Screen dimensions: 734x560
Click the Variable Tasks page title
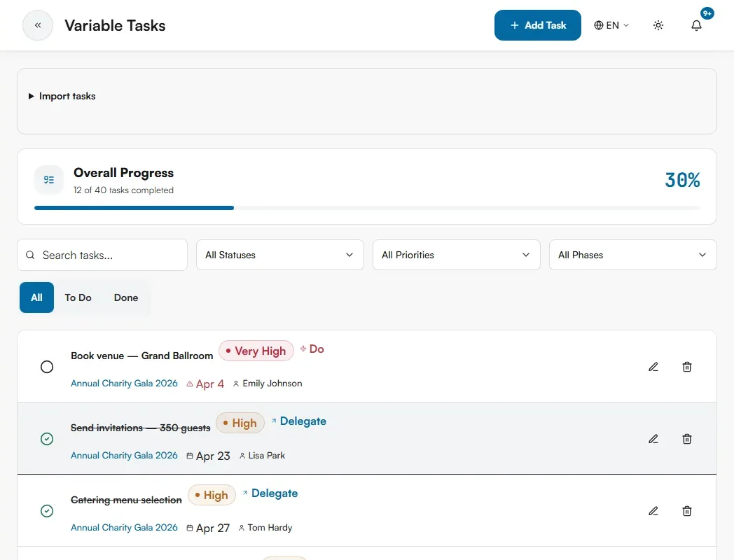click(115, 25)
